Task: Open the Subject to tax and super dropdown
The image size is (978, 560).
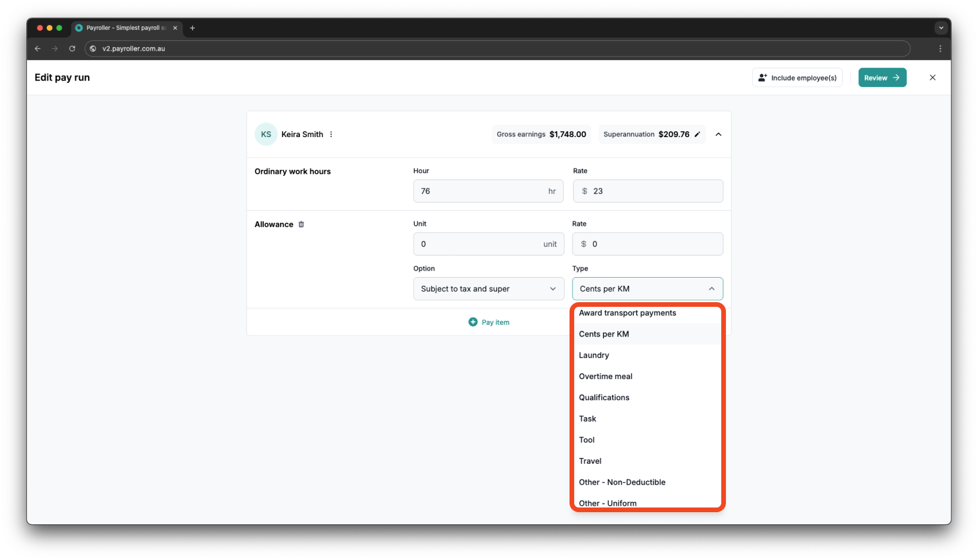Action: pyautogui.click(x=488, y=289)
